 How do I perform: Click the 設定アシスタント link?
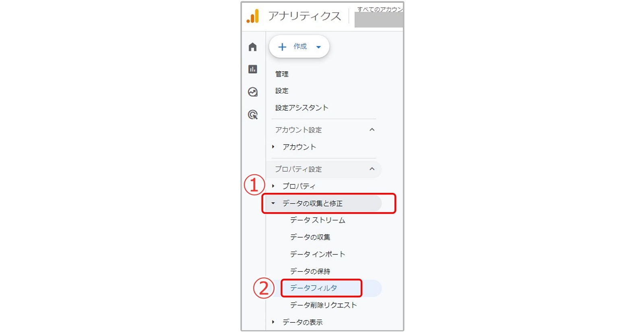pos(302,108)
